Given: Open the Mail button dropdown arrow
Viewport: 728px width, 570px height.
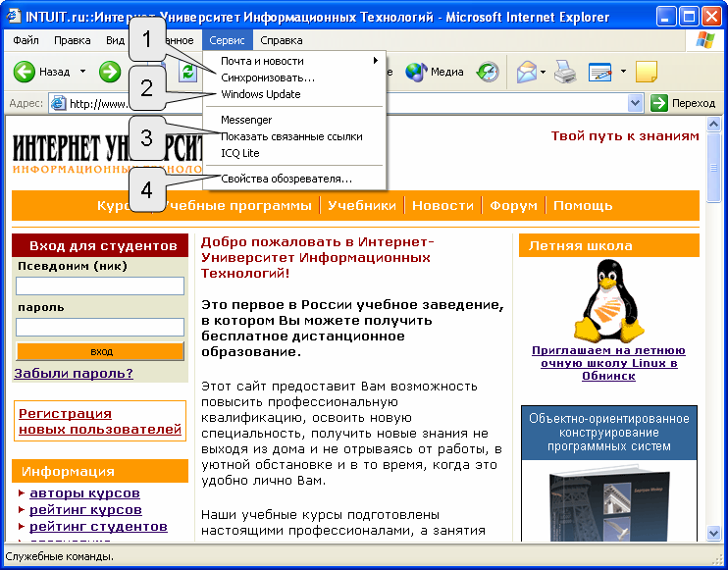Looking at the screenshot, I should point(543,72).
